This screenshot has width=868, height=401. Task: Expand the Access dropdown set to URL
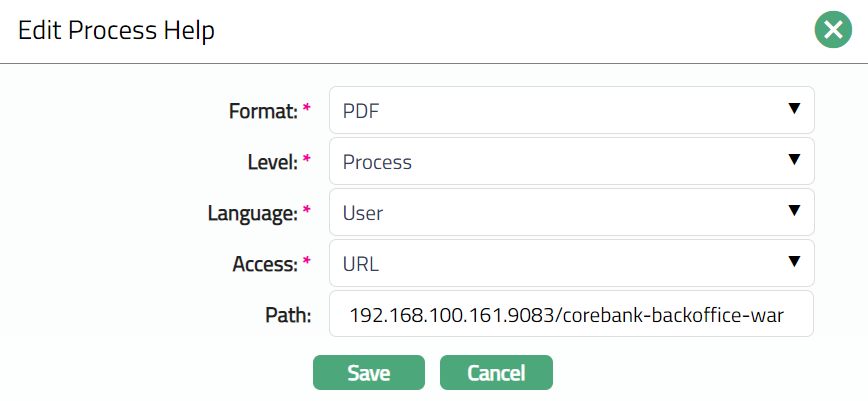pyautogui.click(x=560, y=263)
